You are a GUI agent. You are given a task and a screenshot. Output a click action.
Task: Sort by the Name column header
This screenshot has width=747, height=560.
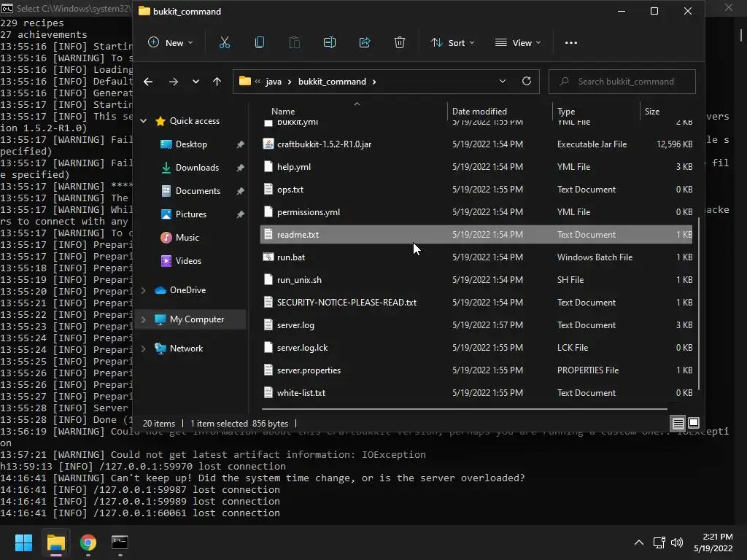[x=283, y=112]
